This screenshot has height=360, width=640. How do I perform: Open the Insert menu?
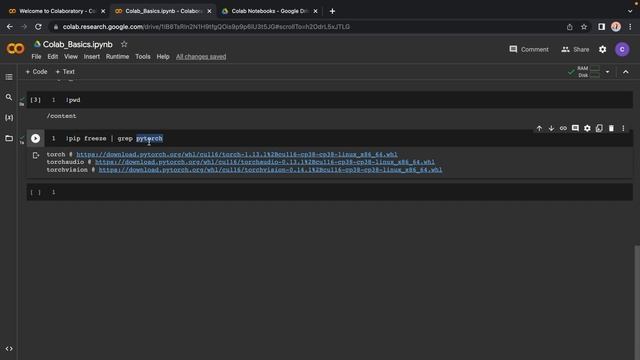[92, 57]
